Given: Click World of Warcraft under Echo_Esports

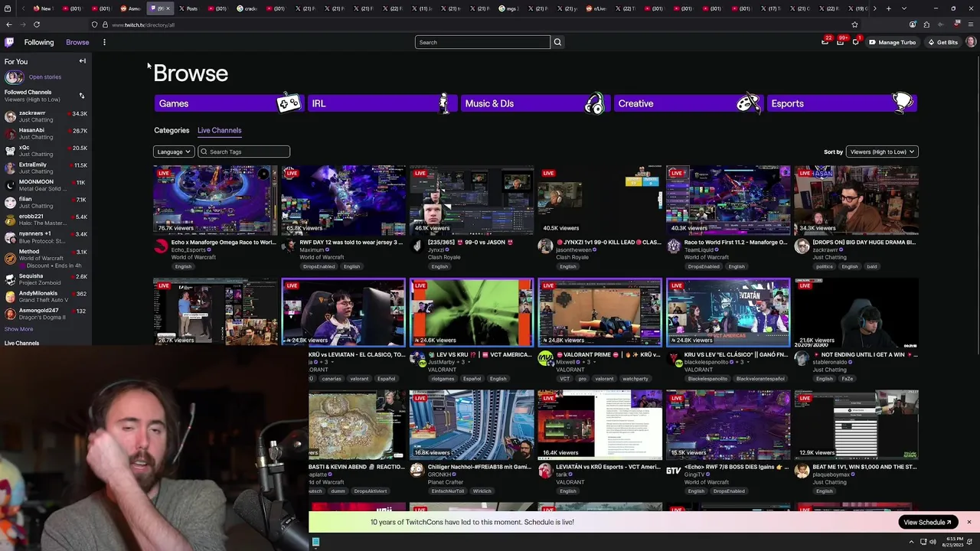Looking at the screenshot, I should [x=194, y=257].
